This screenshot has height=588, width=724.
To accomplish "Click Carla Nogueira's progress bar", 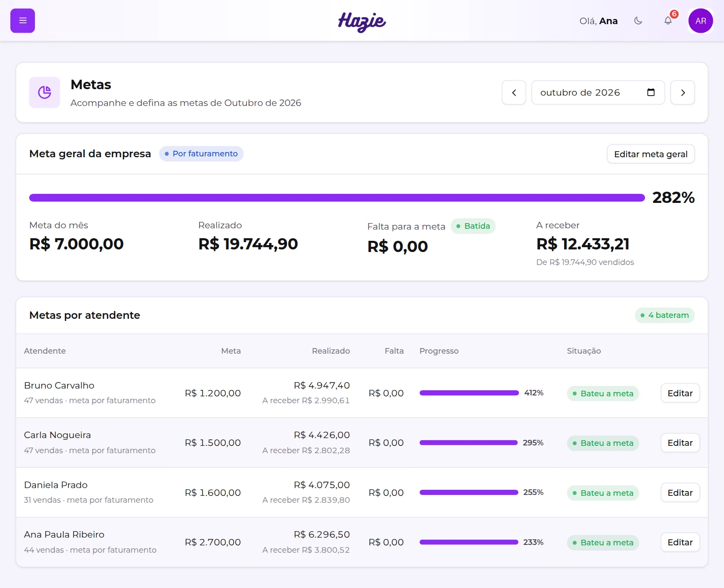I will (x=468, y=443).
